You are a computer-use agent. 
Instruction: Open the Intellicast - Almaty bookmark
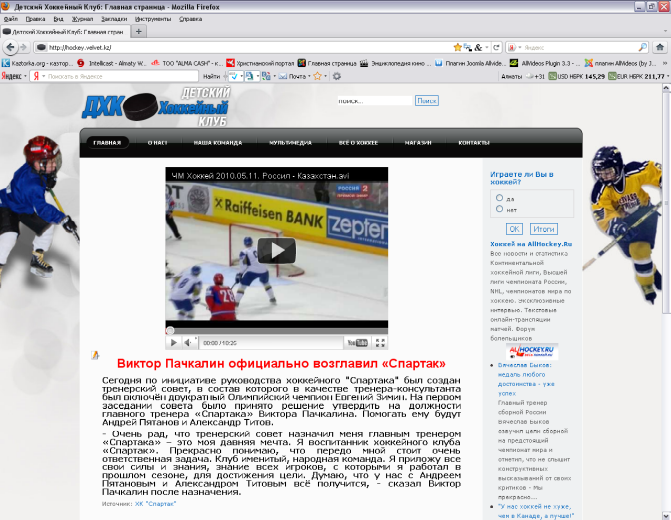click(x=112, y=63)
